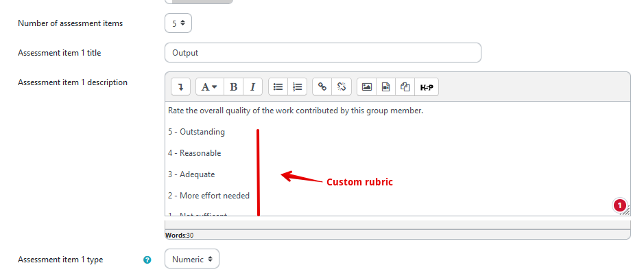The width and height of the screenshot is (644, 274).
Task: Toggle italic formatting
Action: [253, 87]
